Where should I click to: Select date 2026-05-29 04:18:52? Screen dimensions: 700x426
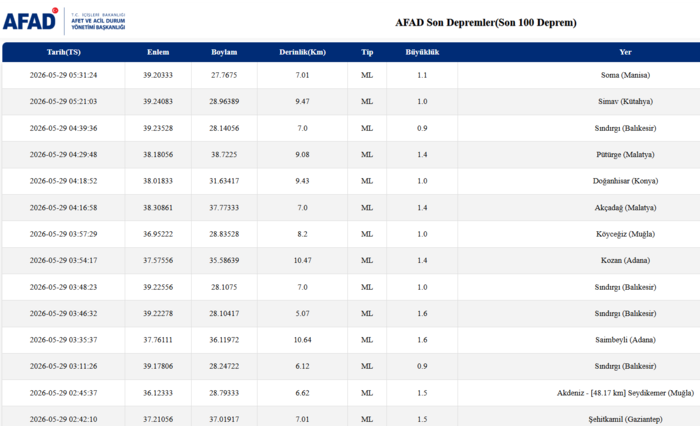(x=63, y=181)
